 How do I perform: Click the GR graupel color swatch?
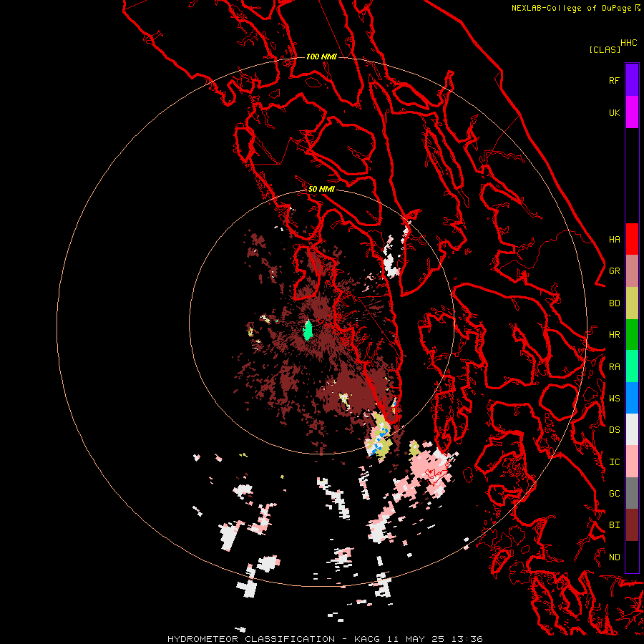click(632, 271)
